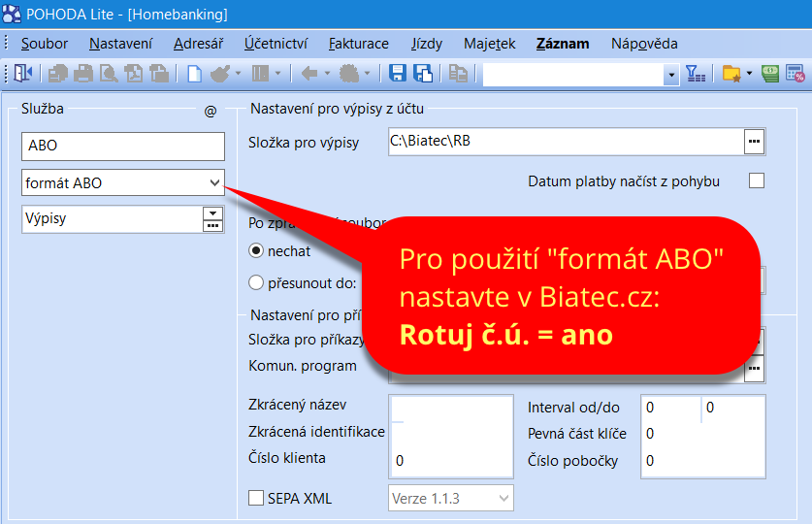812x524 pixels.
Task: Open the Nápověda menu
Action: [644, 44]
